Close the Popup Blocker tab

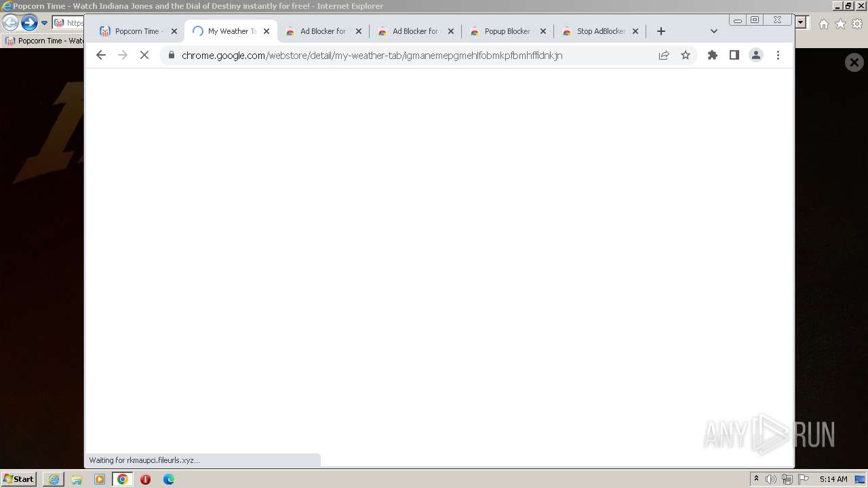click(543, 31)
